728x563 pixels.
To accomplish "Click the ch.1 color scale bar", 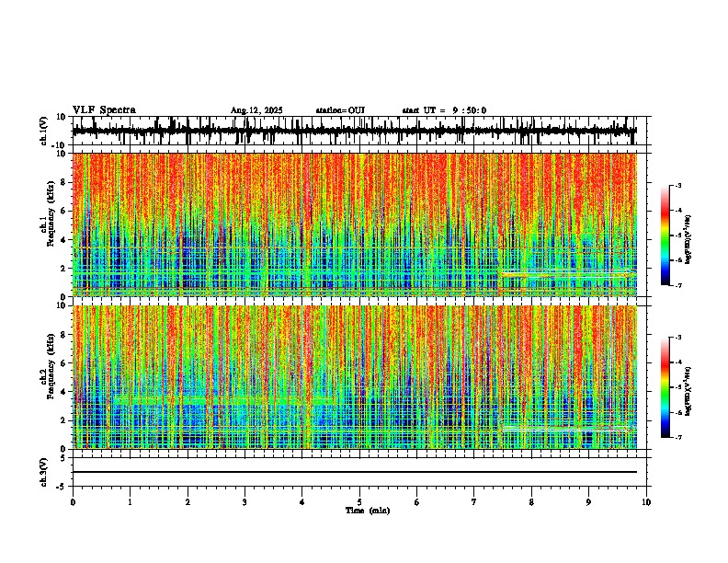I will [665, 236].
